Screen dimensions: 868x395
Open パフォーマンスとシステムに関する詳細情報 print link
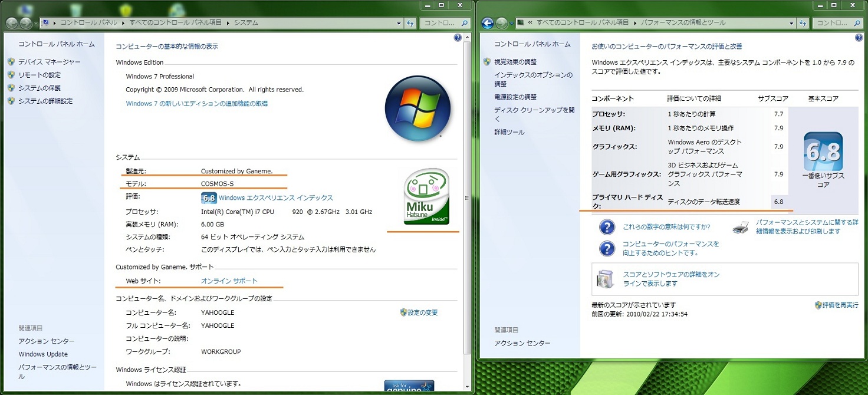[807, 227]
